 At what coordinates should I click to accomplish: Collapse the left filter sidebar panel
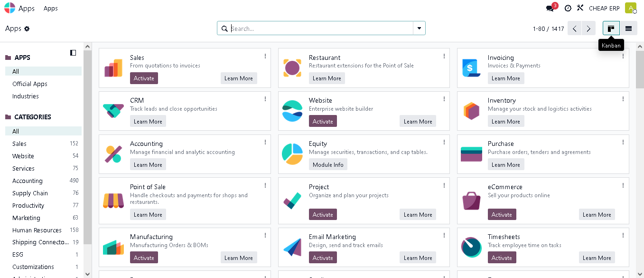pos(73,53)
